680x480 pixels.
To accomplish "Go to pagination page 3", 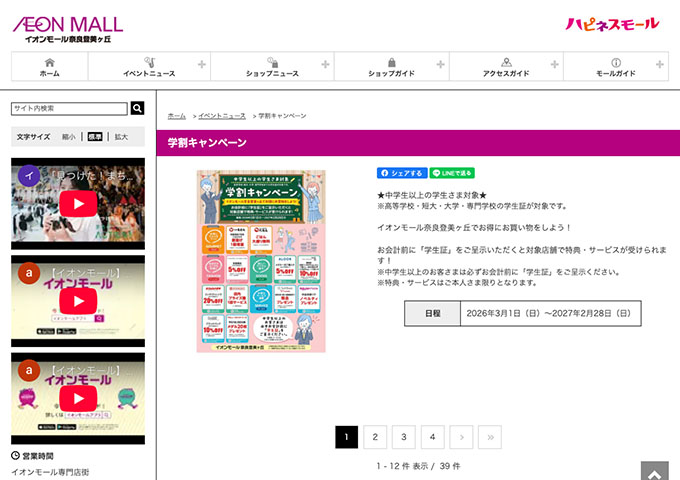I will (404, 437).
